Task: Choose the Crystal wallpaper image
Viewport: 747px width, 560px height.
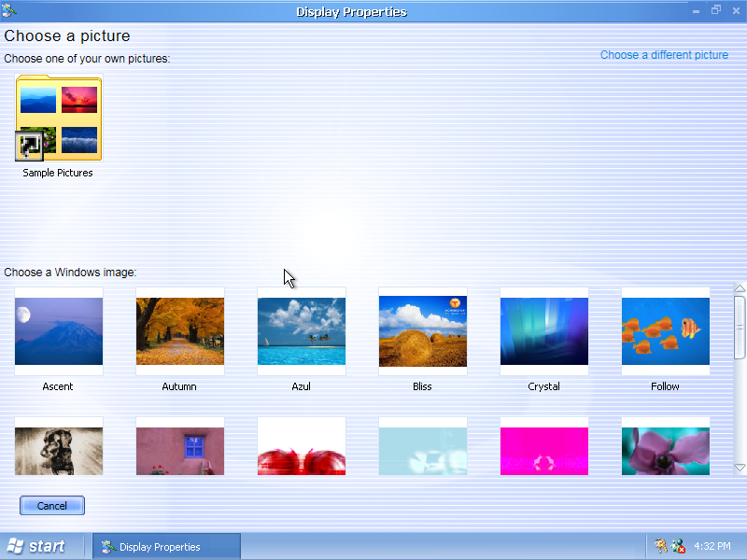Action: point(544,331)
